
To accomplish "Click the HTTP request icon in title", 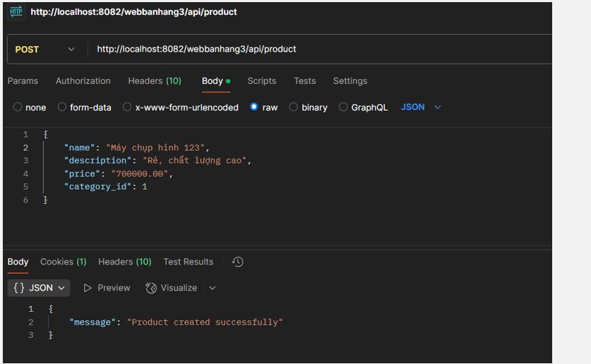I will [x=16, y=11].
